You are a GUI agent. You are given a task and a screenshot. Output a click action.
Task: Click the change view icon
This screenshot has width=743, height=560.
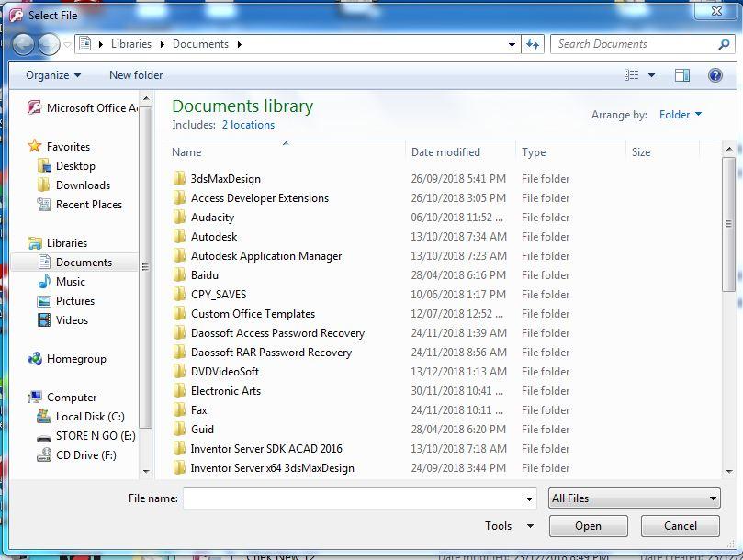[632, 75]
